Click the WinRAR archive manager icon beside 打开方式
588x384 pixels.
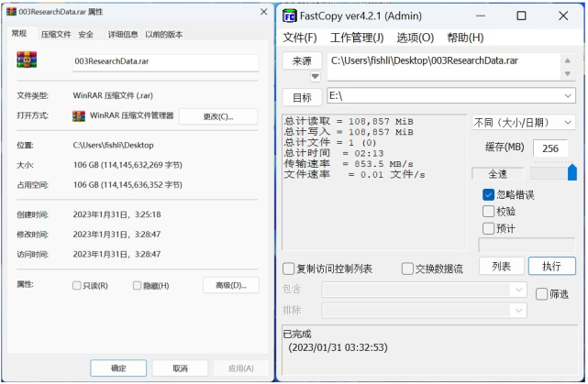coord(79,116)
